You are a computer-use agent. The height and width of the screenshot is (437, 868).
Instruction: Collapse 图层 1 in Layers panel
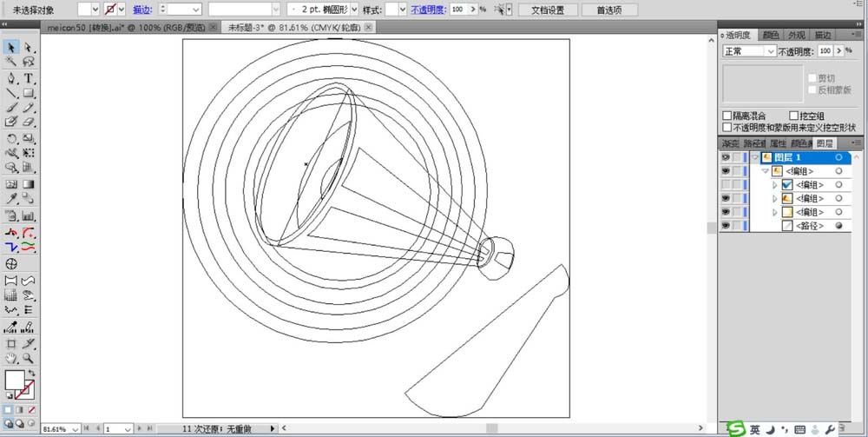(755, 157)
